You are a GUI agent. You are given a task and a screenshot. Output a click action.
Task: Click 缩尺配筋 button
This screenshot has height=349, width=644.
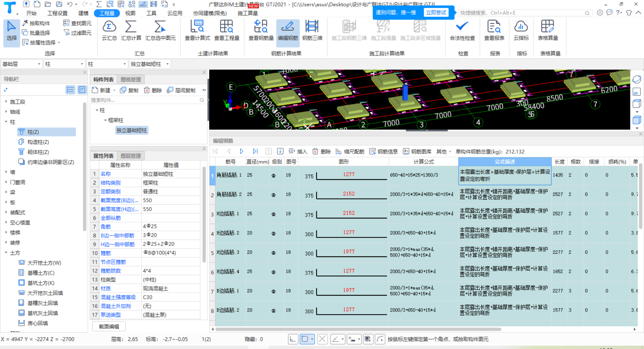(x=350, y=152)
